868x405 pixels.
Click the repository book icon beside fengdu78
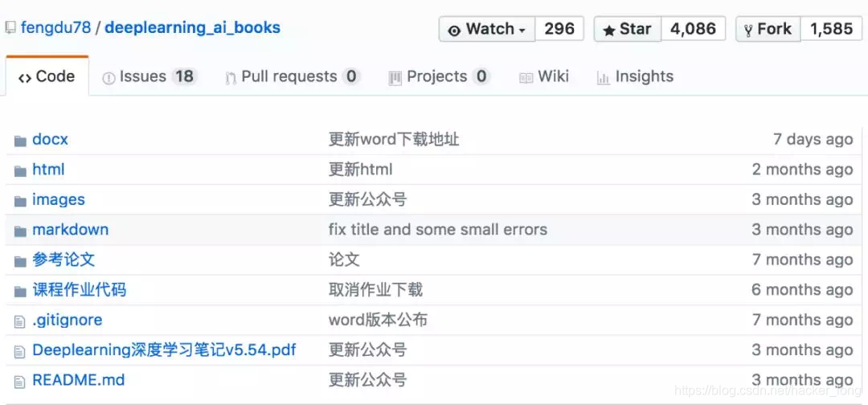[10, 27]
